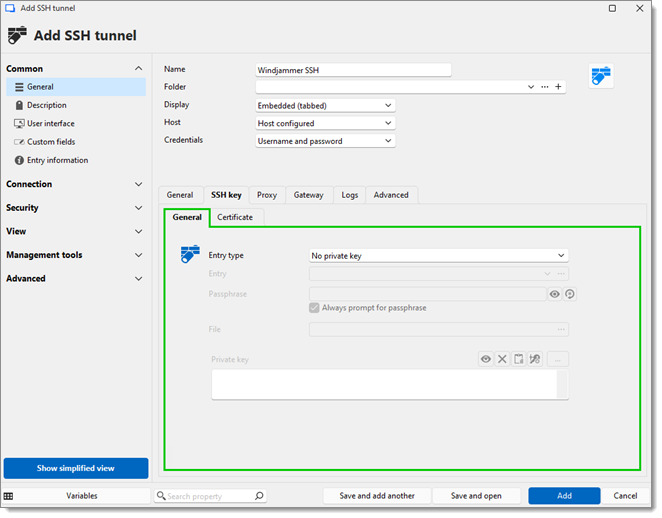The height and width of the screenshot is (518, 662).
Task: Click the Folder ellipsis browse icon
Action: pos(545,87)
